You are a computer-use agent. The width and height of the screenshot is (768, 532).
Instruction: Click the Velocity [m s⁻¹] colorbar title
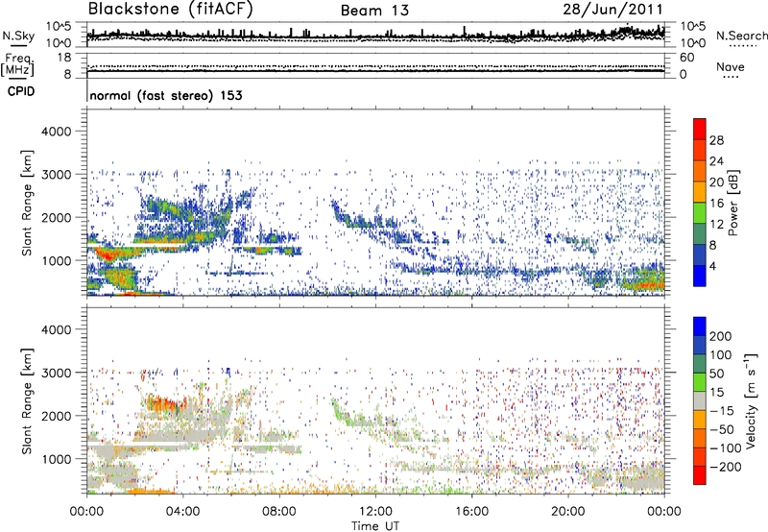[751, 400]
